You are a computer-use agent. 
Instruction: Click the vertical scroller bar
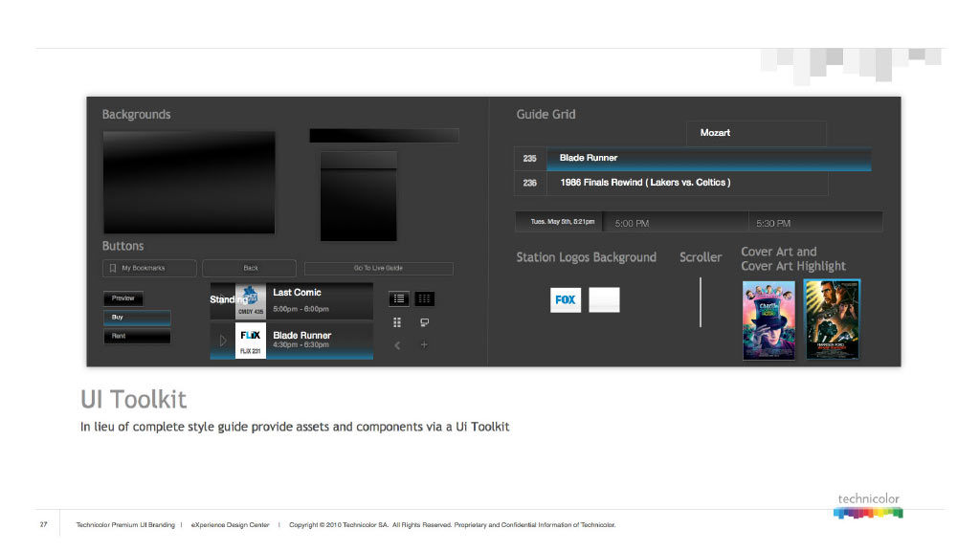click(701, 302)
